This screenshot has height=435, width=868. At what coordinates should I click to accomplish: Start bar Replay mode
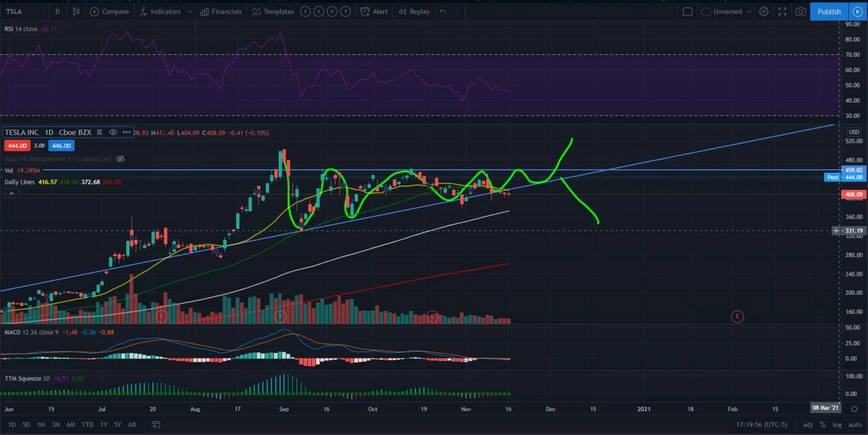[414, 12]
